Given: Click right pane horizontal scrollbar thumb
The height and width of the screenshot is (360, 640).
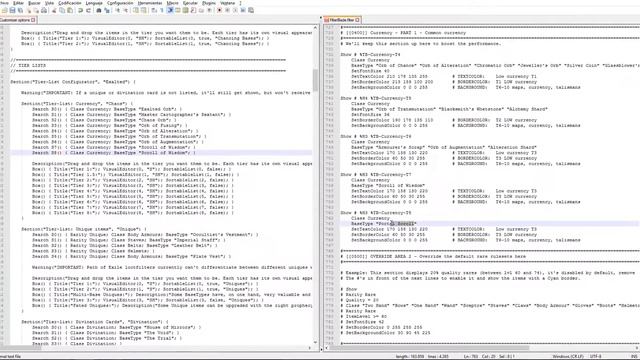Looking at the screenshot, I should (x=429, y=348).
